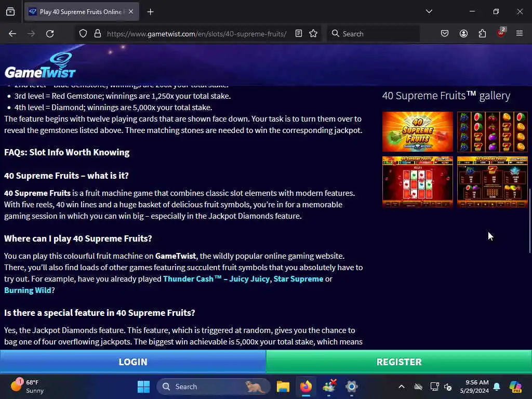Open the Firefox account icon

click(463, 34)
